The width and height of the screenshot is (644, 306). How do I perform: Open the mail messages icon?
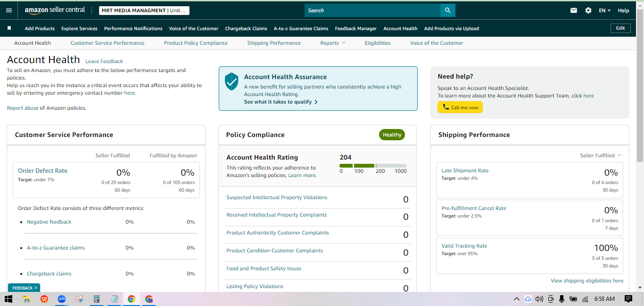click(574, 10)
